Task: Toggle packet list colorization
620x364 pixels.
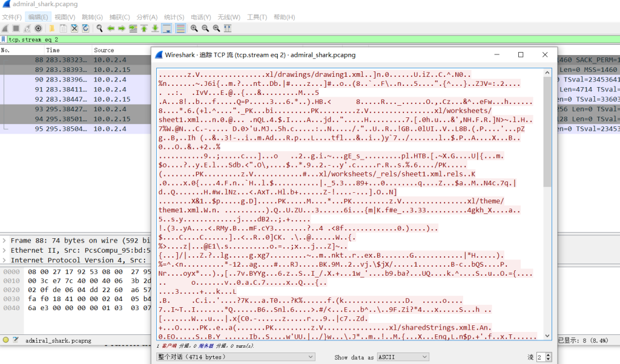Action: coord(180,28)
